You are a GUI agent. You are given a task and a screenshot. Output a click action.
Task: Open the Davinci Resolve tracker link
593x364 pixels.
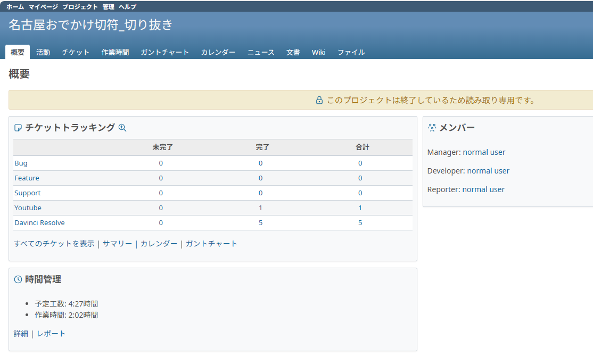point(39,222)
